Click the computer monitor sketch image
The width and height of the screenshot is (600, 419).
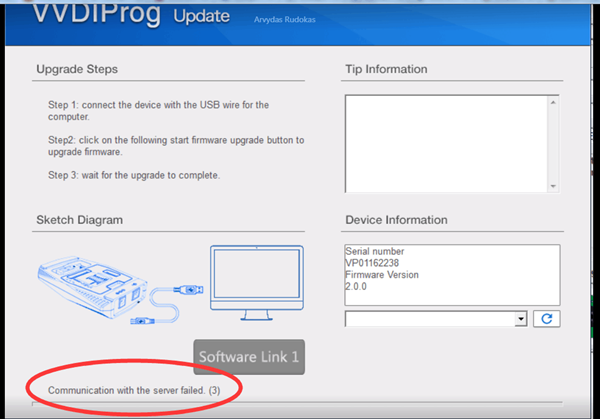[257, 283]
